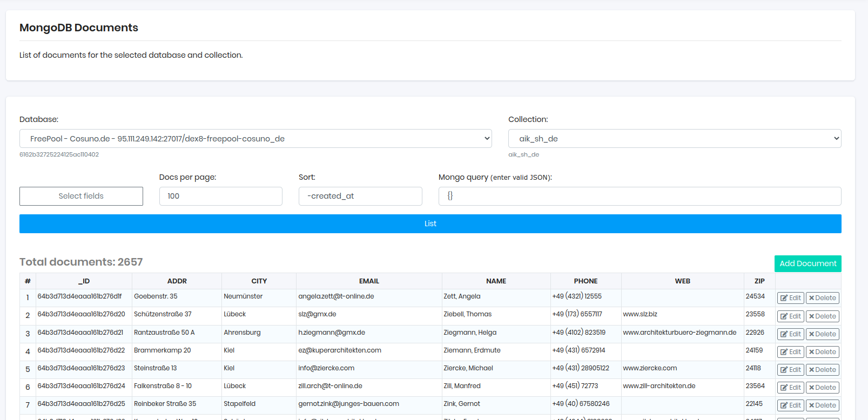This screenshot has height=420, width=868.
Task: Click the CITY column header
Action: (259, 281)
